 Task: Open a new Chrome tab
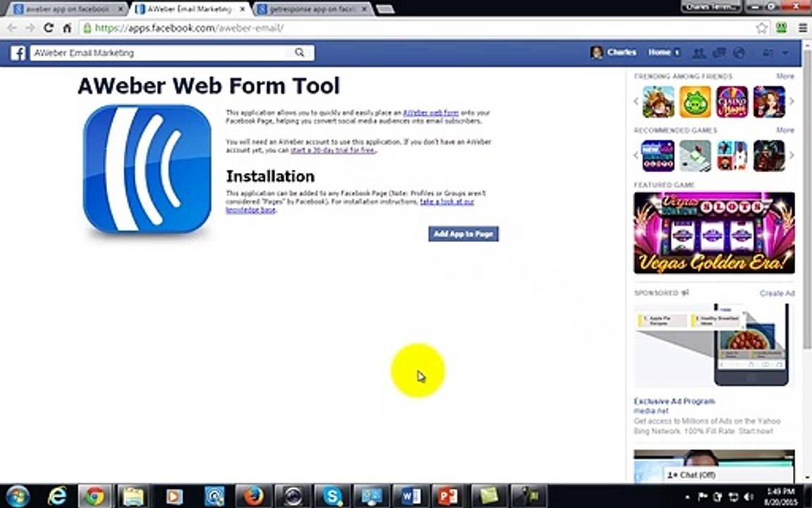click(x=385, y=9)
